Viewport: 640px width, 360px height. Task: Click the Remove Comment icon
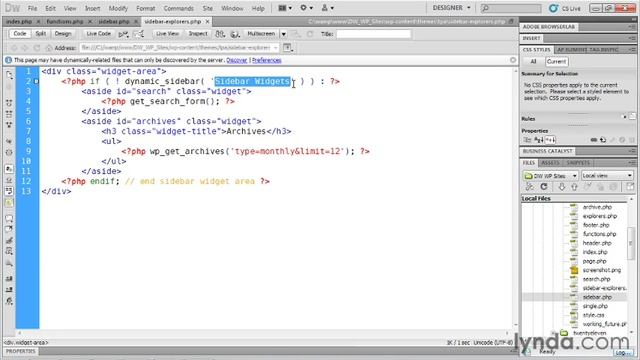(x=9, y=229)
